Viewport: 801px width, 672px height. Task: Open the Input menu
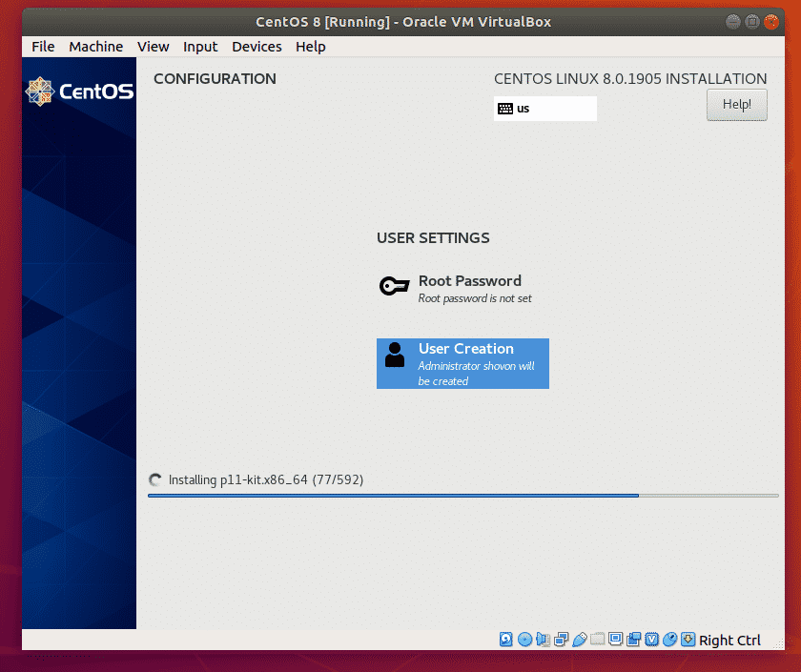coord(200,47)
